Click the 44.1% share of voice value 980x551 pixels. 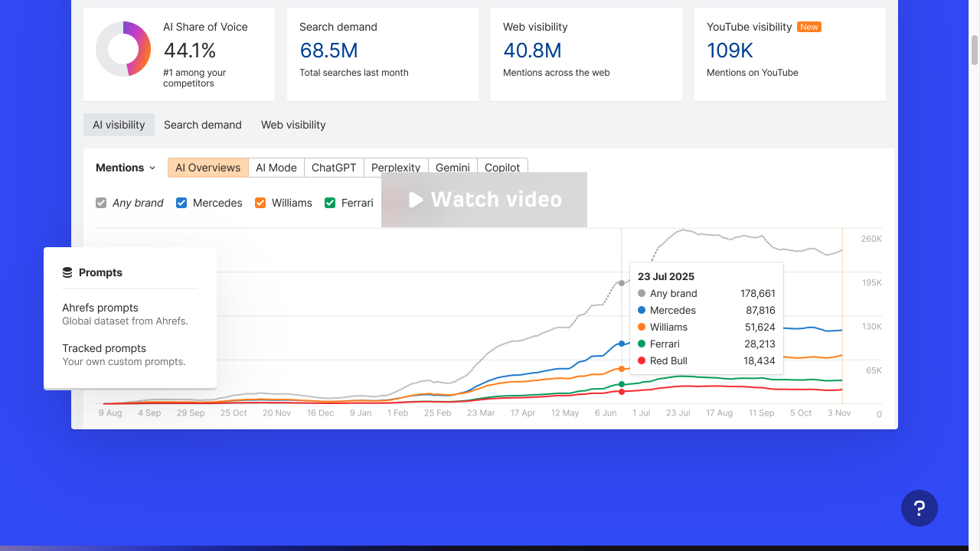(x=189, y=51)
